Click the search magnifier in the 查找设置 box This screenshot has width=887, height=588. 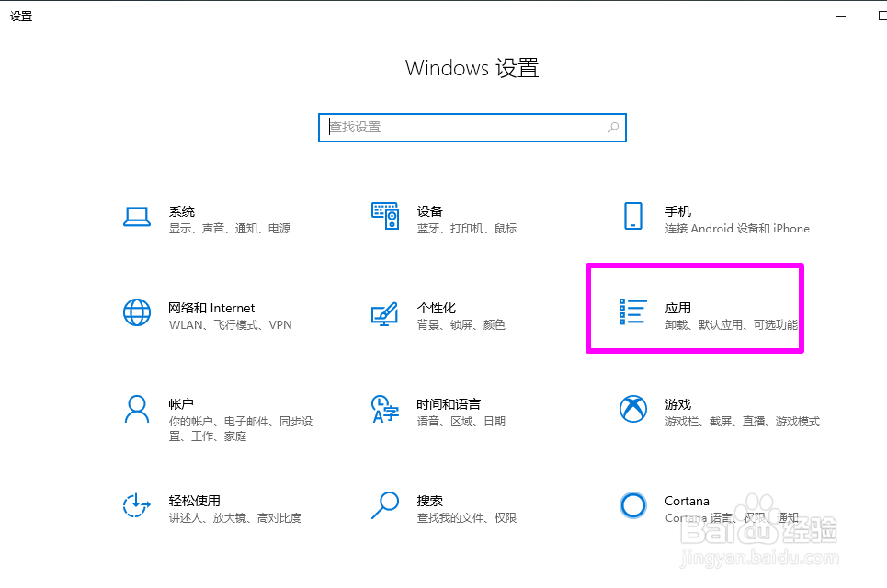tap(613, 128)
